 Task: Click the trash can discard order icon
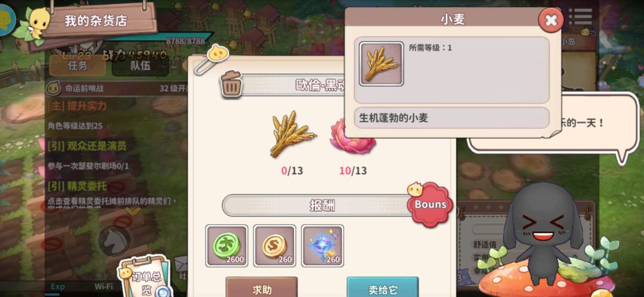(x=231, y=83)
